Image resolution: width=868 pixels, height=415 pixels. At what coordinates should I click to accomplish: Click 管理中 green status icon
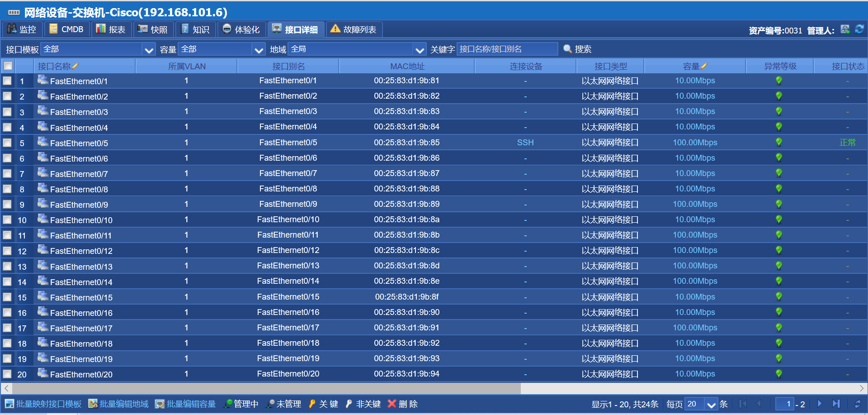click(x=228, y=404)
